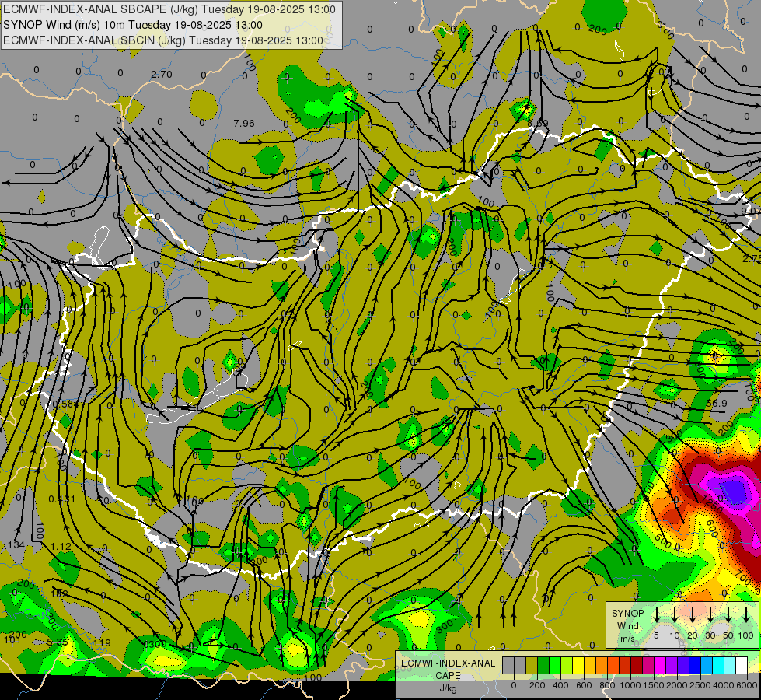Pick the bright green swatch in CAPE legend
The image size is (761, 700).
point(555,665)
